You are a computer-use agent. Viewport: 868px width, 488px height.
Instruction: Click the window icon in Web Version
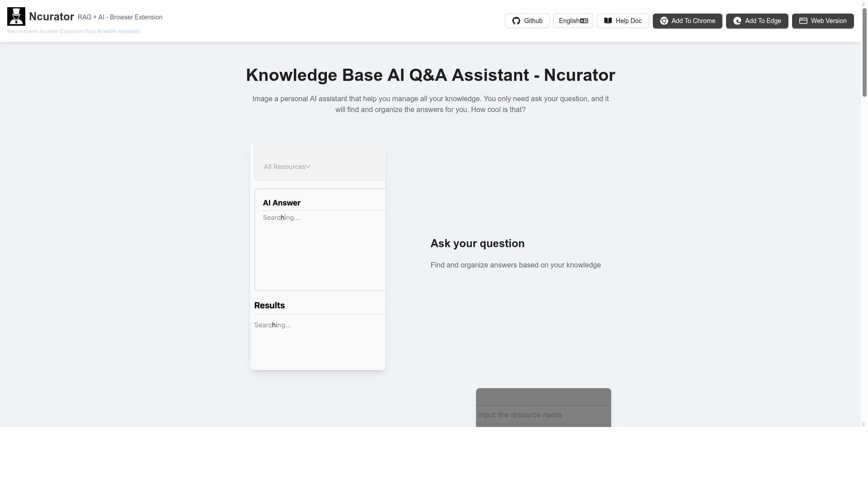(x=803, y=21)
